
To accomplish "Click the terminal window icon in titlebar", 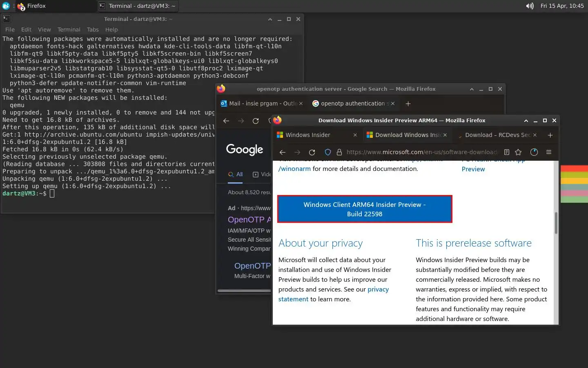I will tap(6, 19).
